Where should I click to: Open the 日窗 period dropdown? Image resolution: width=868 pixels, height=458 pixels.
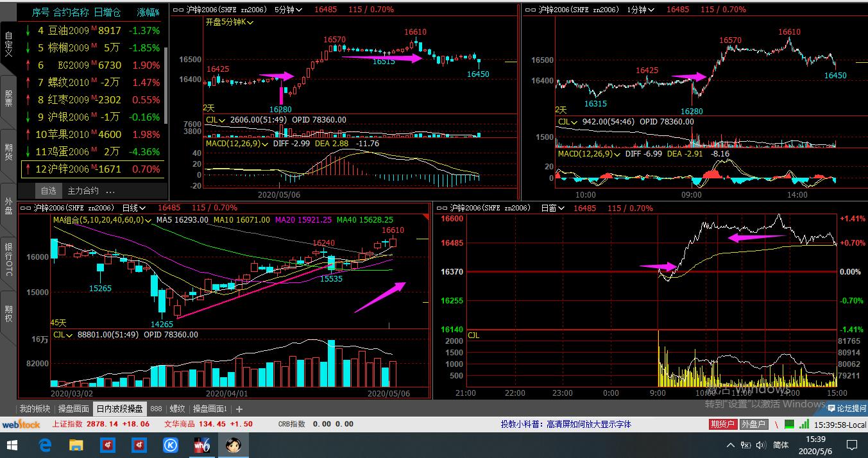pos(552,208)
